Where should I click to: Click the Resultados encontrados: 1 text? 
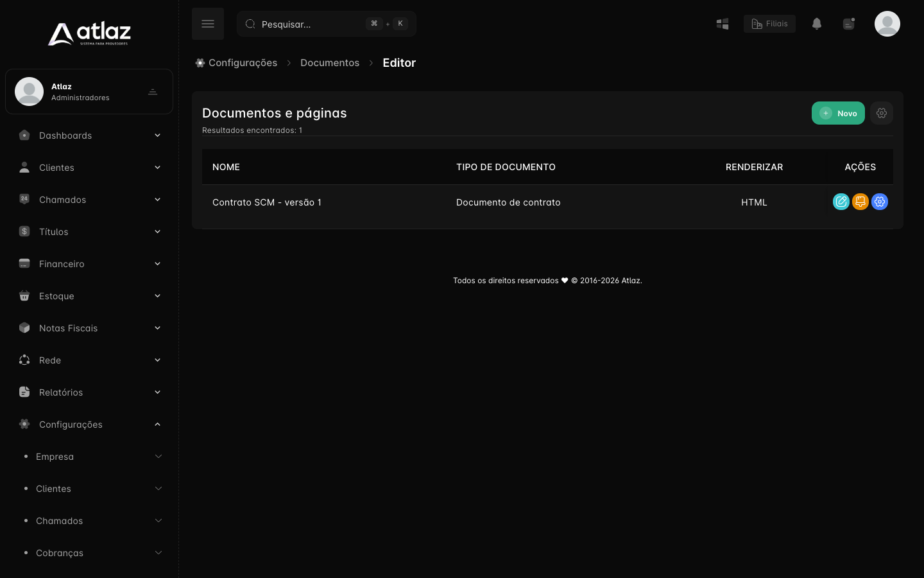pos(252,130)
